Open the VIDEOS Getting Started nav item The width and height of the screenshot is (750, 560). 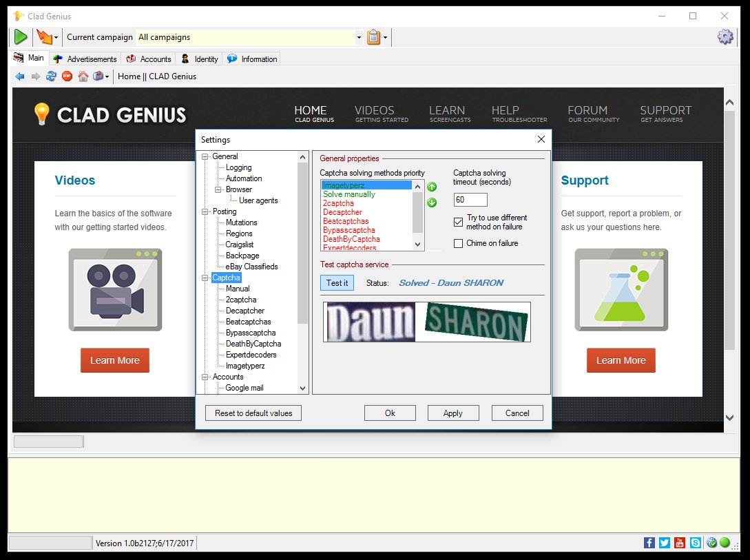tap(382, 114)
